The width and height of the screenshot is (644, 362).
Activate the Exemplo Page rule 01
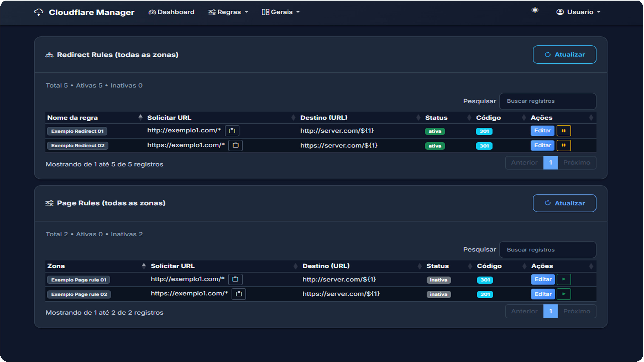coord(564,279)
